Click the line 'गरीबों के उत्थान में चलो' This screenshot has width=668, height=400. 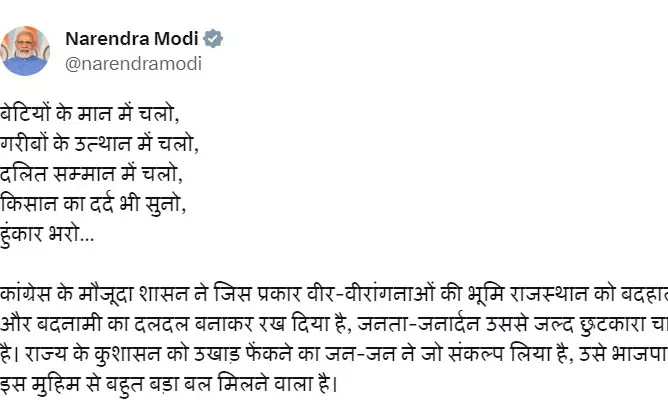tap(99, 144)
